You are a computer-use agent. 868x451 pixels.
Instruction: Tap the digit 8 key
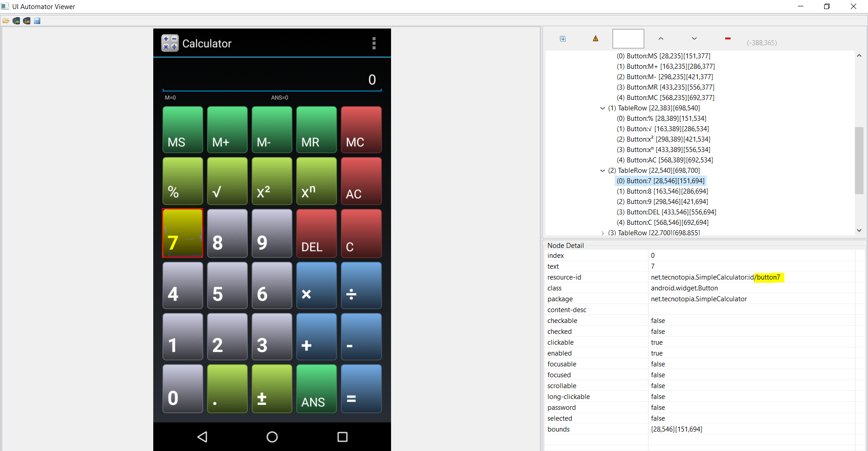coord(227,233)
